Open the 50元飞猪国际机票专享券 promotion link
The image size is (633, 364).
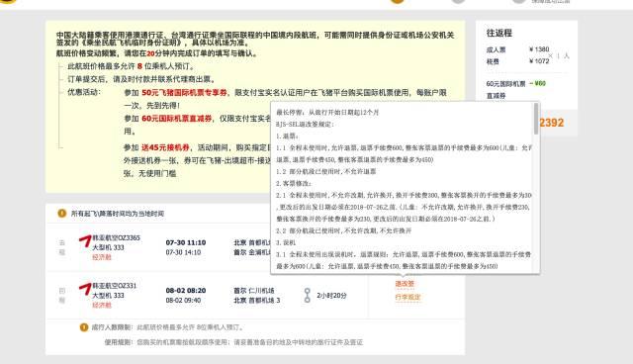tap(184, 93)
